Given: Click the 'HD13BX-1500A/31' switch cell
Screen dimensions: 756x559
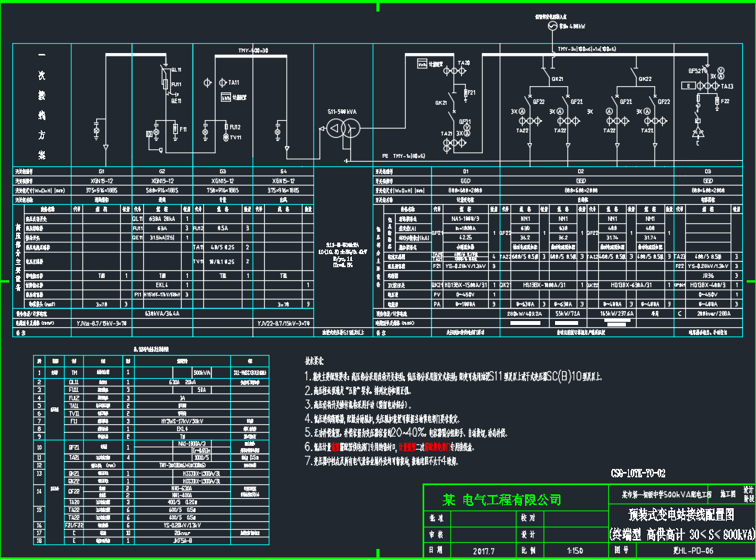Looking at the screenshot, I should 465,285.
